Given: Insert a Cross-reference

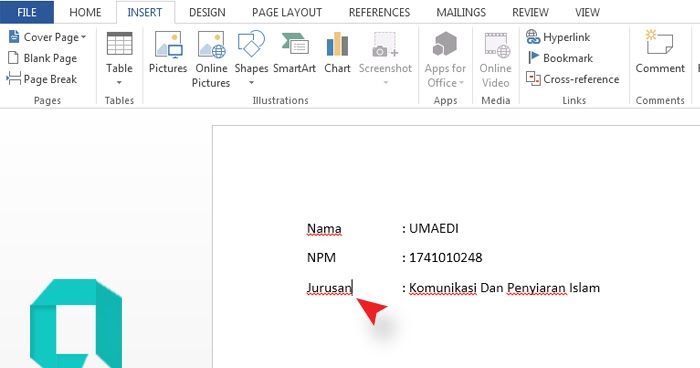Looking at the screenshot, I should tap(572, 79).
